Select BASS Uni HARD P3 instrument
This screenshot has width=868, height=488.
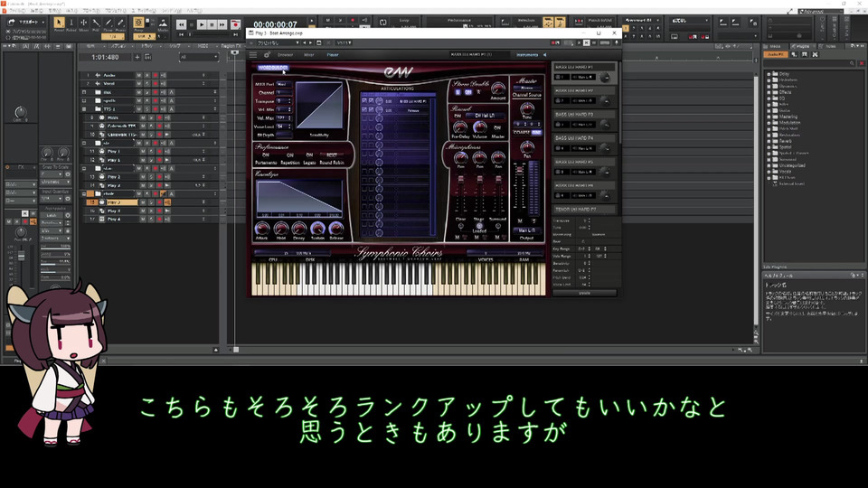pos(585,114)
